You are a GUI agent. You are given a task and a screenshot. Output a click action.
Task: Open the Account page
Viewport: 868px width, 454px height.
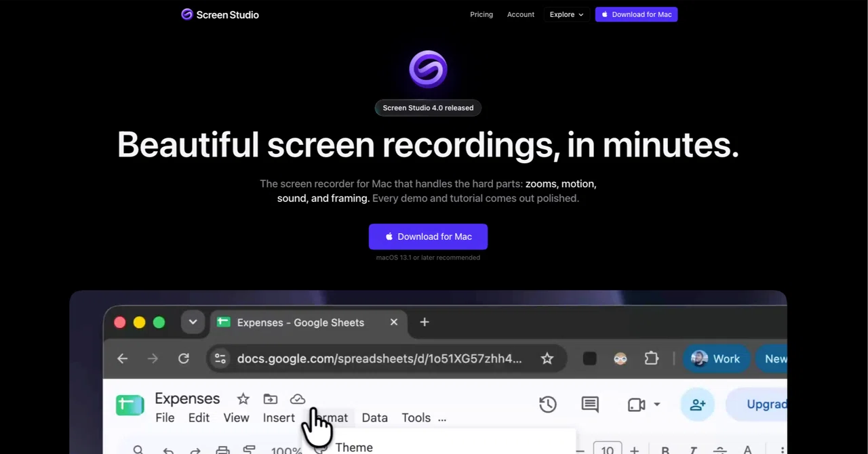521,14
